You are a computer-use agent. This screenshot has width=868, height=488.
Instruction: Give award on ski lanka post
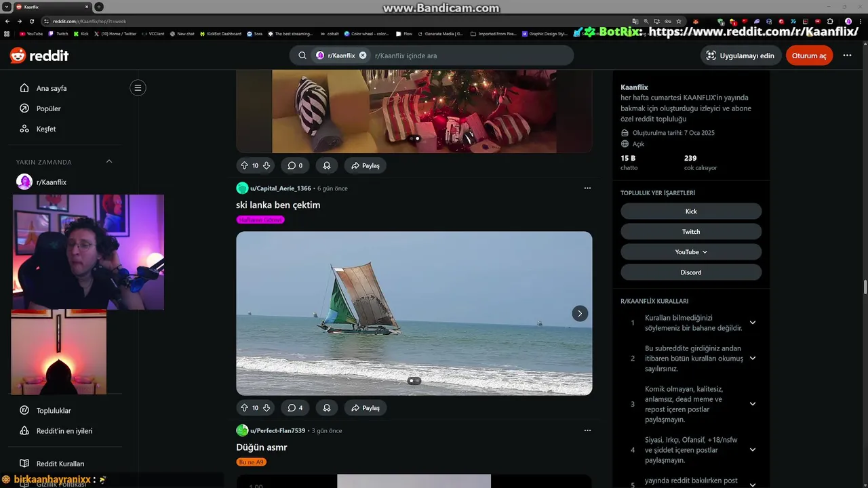coord(327,408)
